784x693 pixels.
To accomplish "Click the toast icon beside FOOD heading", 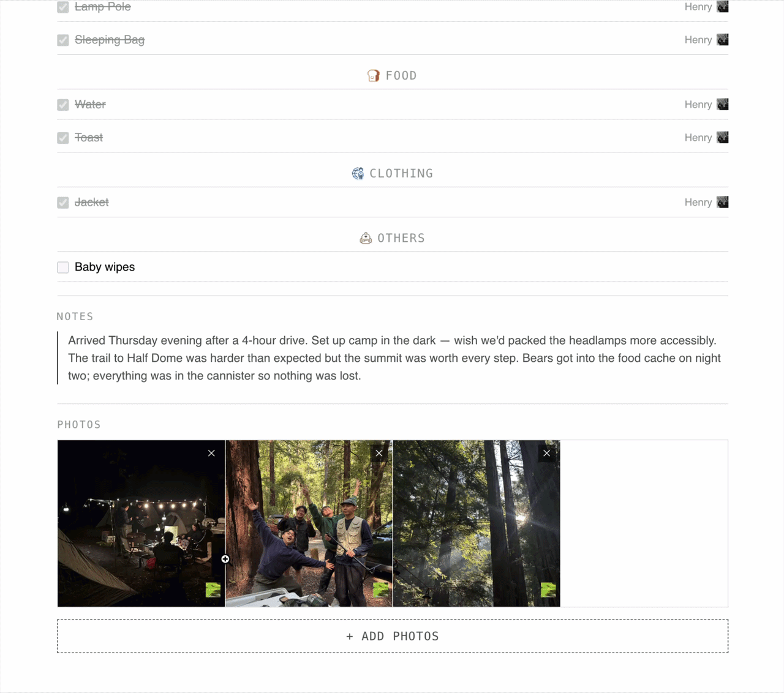I will click(x=373, y=76).
